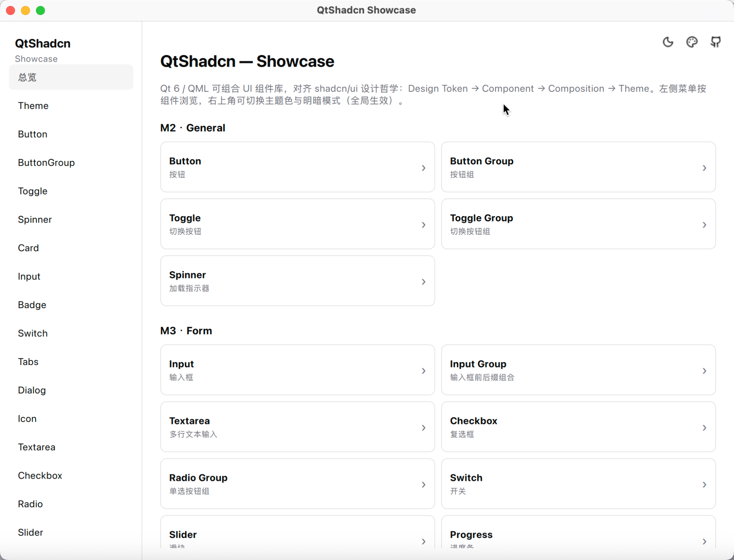Click the chevron on the Switch card
This screenshot has height=560, width=734.
[x=704, y=485]
